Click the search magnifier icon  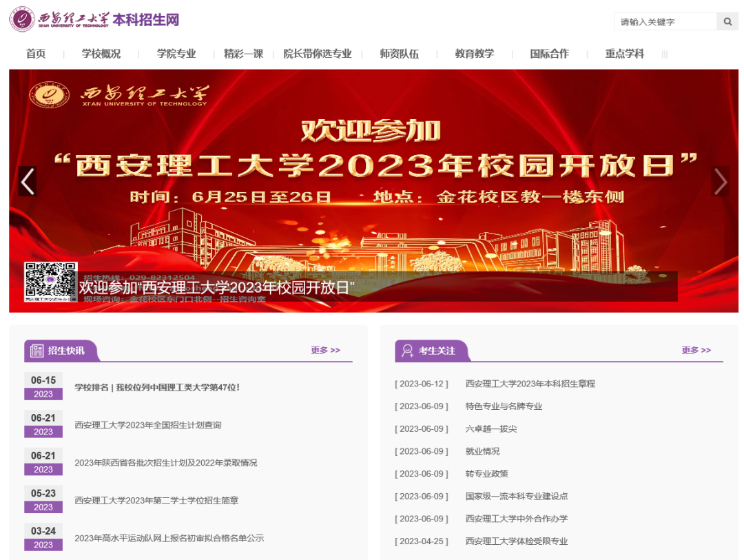coord(727,22)
